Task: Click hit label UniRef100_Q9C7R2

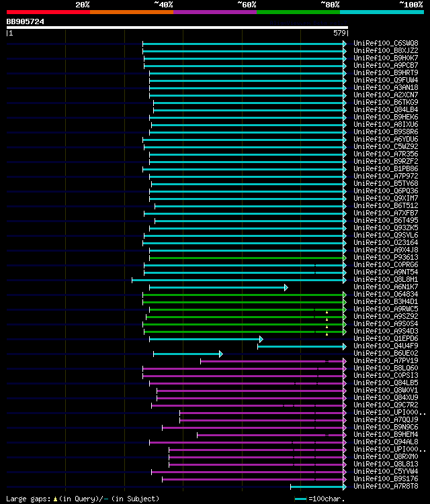Action: tap(386, 405)
